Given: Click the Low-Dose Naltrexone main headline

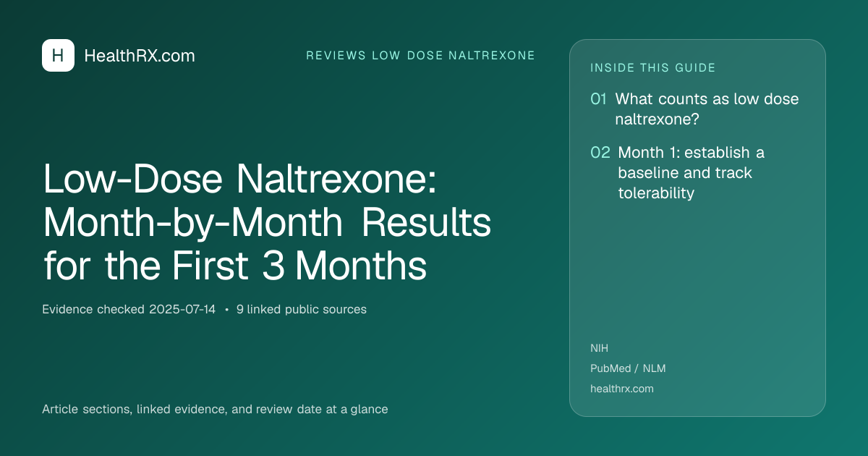Looking at the screenshot, I should point(267,223).
